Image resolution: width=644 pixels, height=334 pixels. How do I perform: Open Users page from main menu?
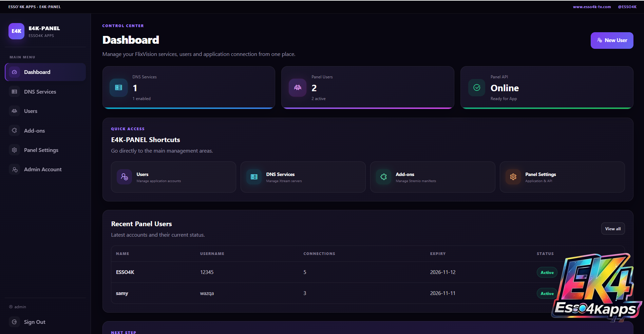[x=45, y=111]
